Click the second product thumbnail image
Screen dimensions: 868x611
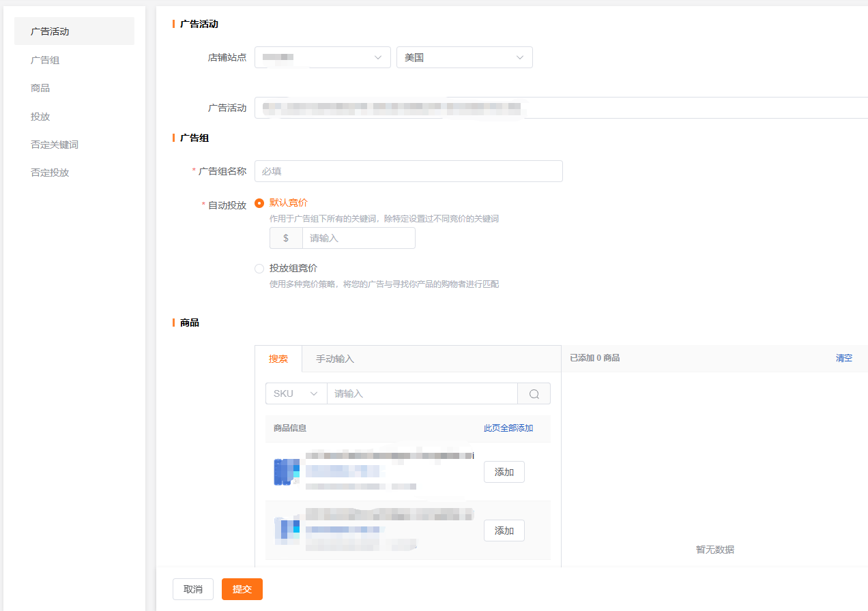point(287,531)
